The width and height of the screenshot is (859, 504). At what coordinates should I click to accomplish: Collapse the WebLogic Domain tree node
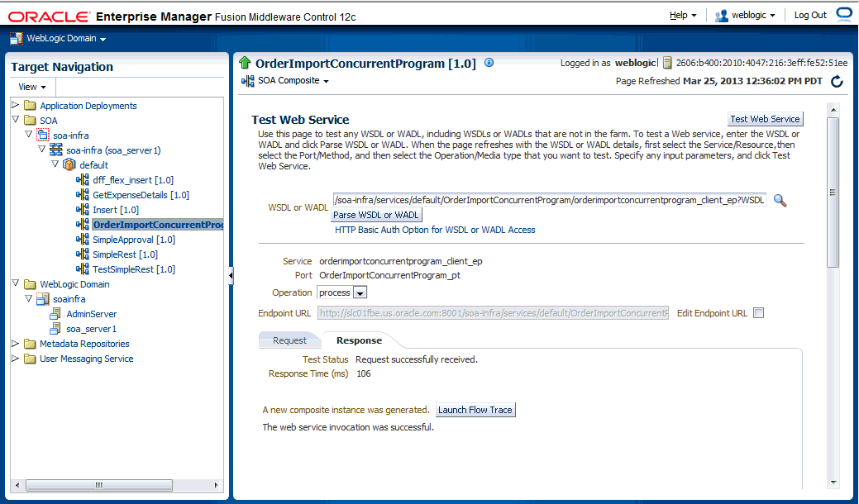pos(16,283)
